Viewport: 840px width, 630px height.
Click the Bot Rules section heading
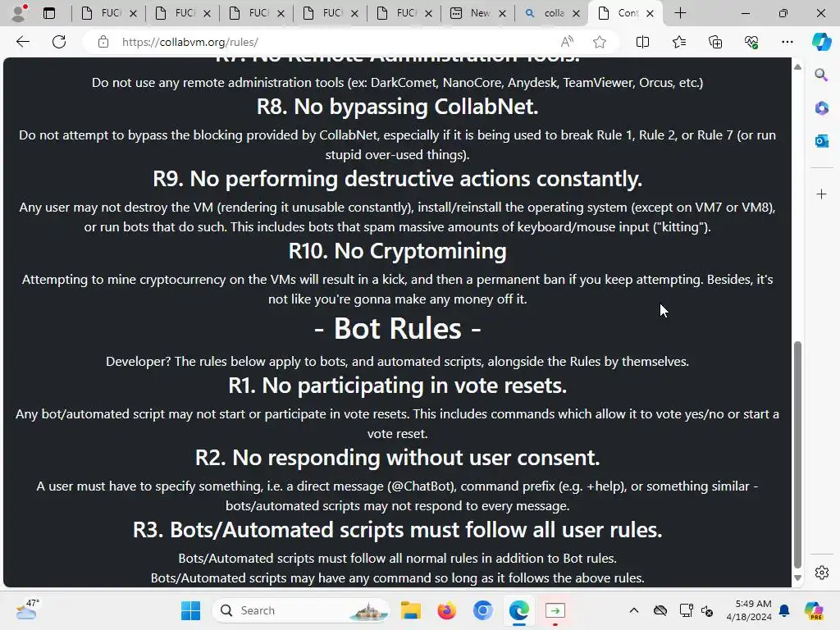coord(397,328)
